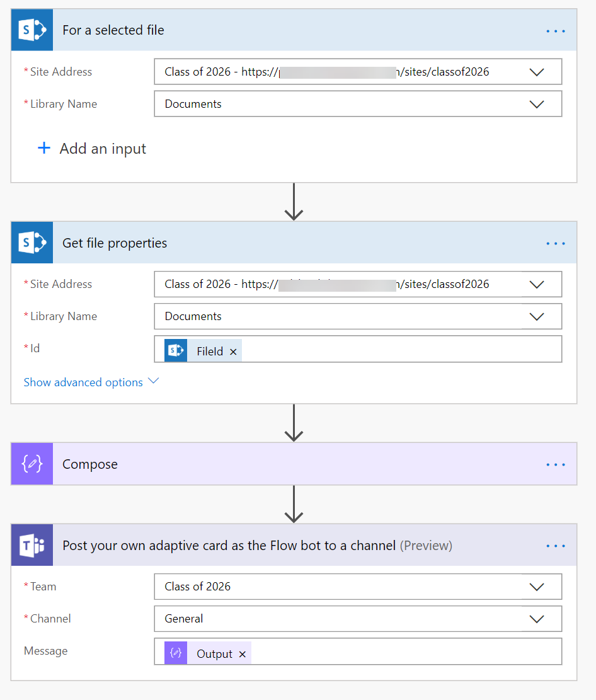Click the Output dynamic content token
This screenshot has width=596, height=700.
[214, 652]
